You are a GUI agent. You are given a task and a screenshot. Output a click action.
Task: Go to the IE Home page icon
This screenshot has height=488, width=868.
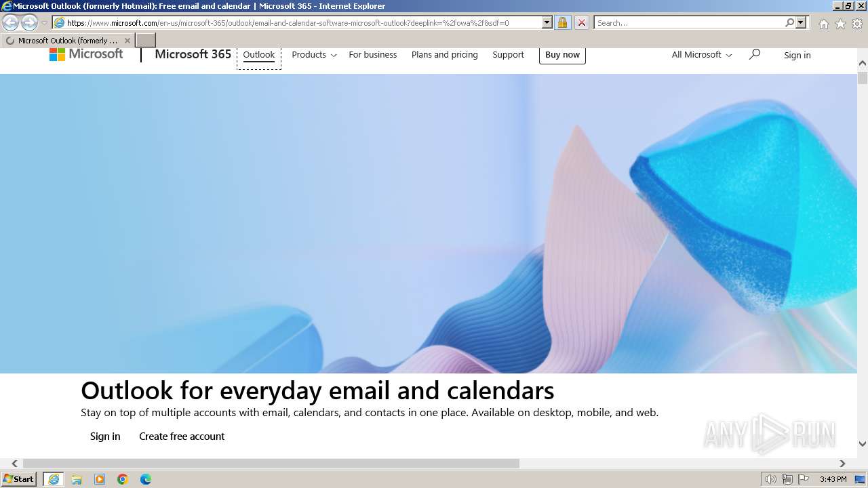pos(823,24)
